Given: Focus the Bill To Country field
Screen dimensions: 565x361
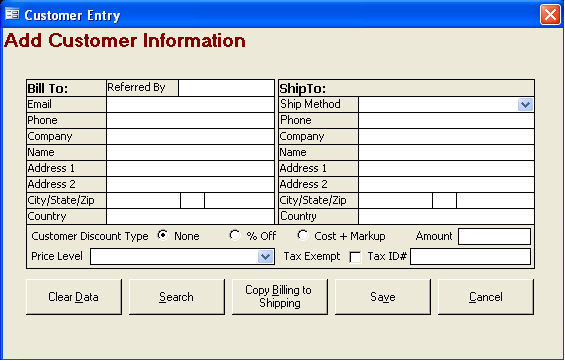Looking at the screenshot, I should tap(190, 216).
